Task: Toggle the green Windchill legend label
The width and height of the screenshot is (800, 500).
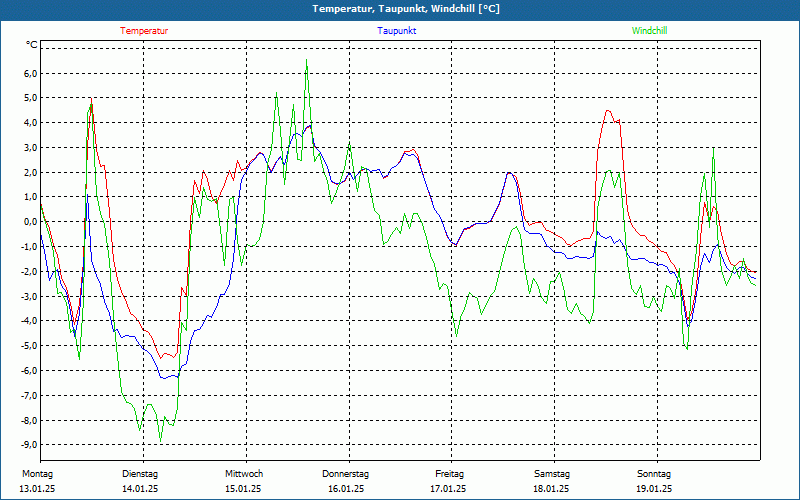Action: 649,31
